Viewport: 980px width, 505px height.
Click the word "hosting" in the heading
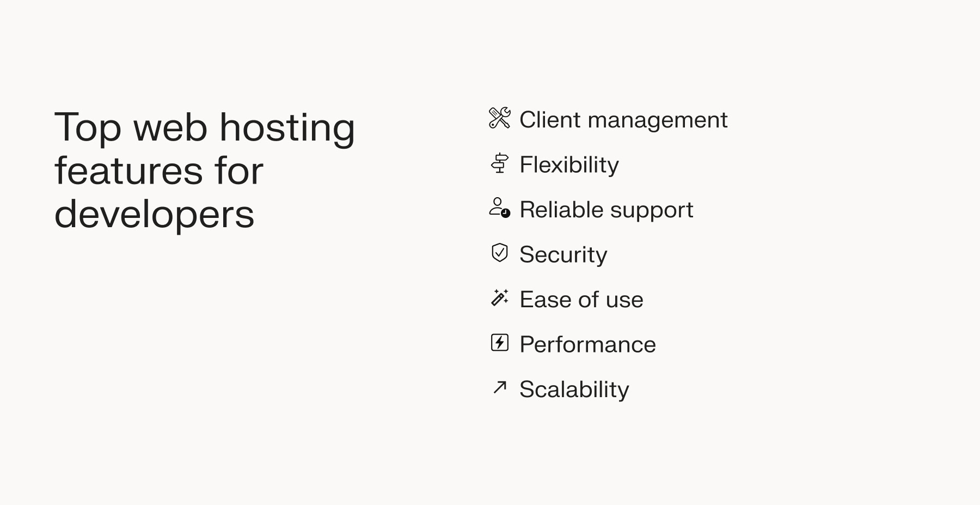[287, 128]
